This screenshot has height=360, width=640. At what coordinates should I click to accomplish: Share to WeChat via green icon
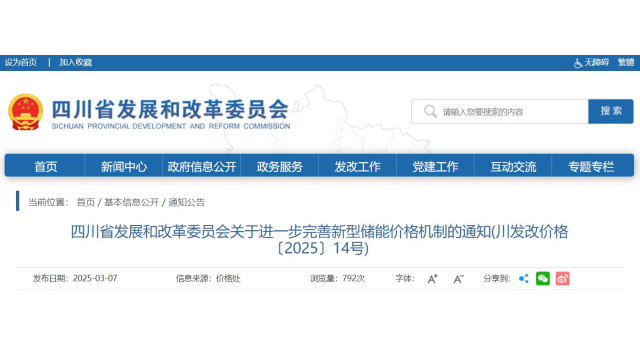543,279
